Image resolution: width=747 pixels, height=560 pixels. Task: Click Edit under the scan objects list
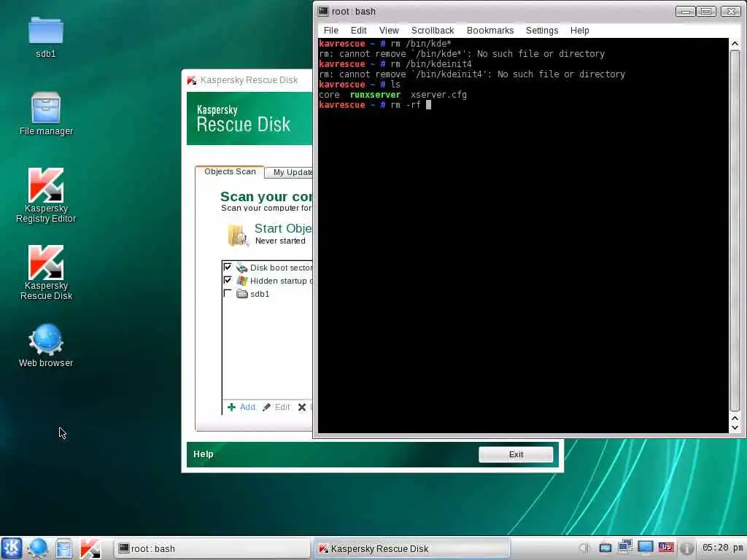pos(276,407)
